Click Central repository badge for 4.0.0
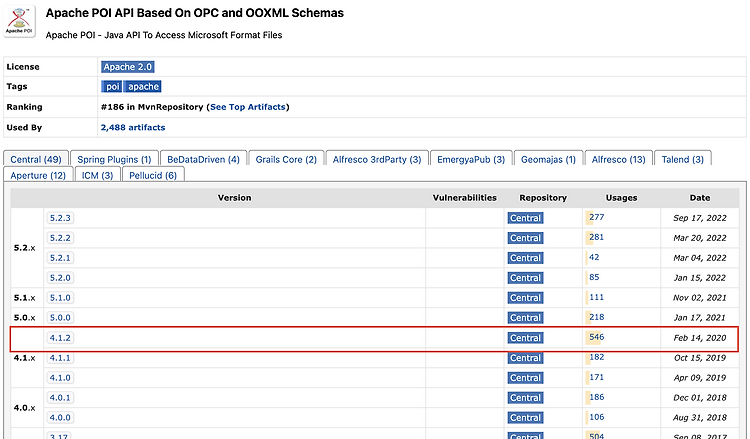 (525, 418)
